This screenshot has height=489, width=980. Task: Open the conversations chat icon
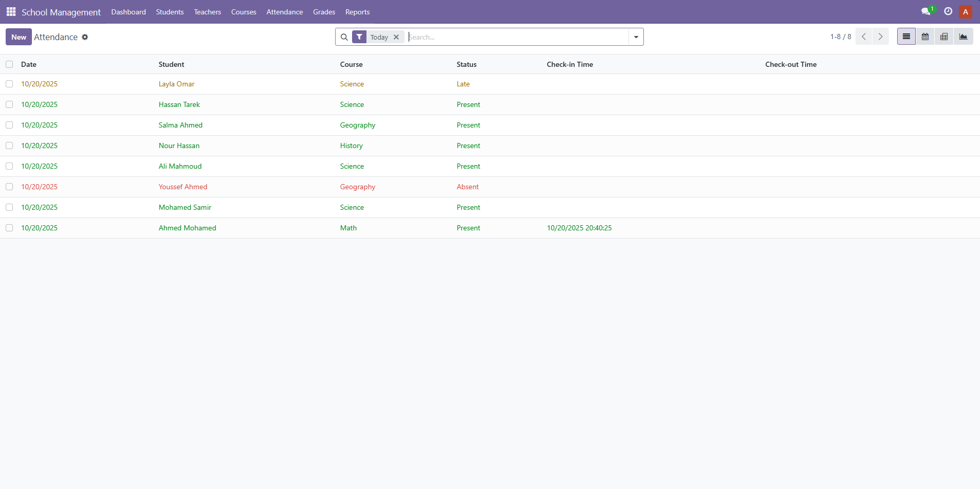[926, 11]
